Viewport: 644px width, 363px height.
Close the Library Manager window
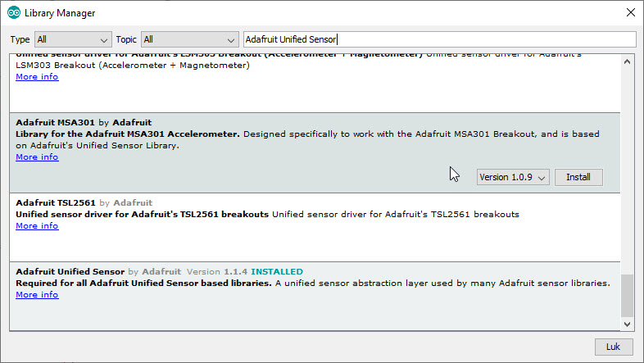pyautogui.click(x=631, y=13)
